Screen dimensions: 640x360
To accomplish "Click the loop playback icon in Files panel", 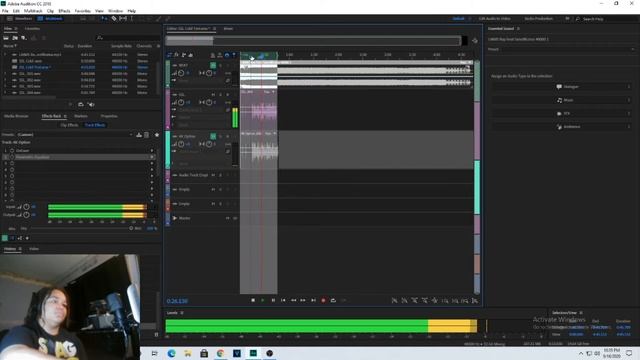I will (x=81, y=104).
